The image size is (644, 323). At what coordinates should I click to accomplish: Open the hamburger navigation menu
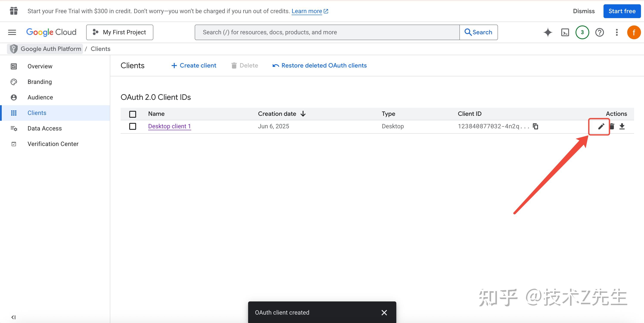12,32
